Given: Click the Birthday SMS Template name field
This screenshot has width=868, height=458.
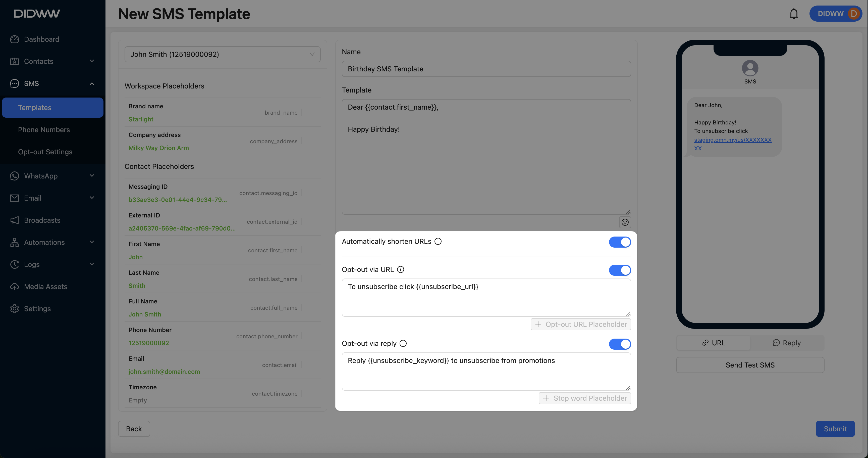Looking at the screenshot, I should 486,69.
